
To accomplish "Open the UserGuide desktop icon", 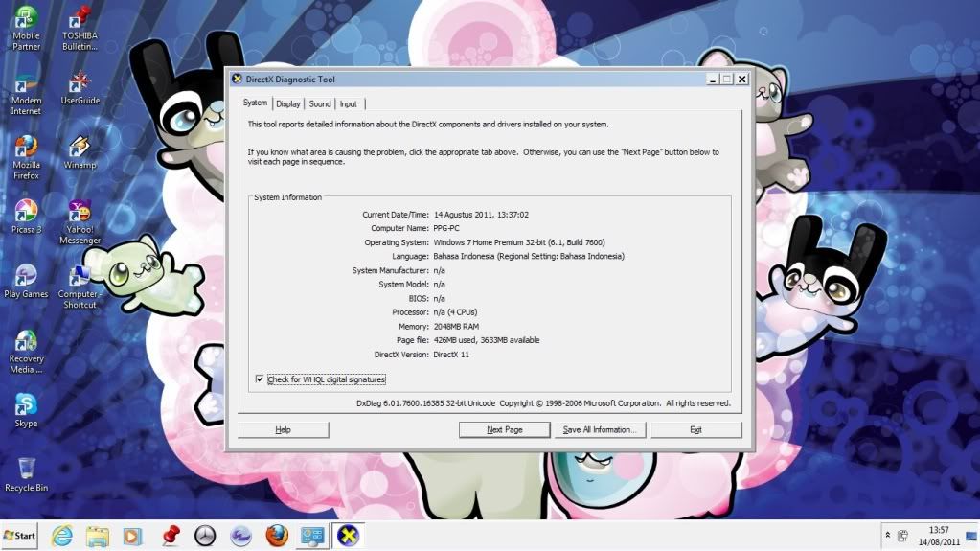I will tap(80, 88).
